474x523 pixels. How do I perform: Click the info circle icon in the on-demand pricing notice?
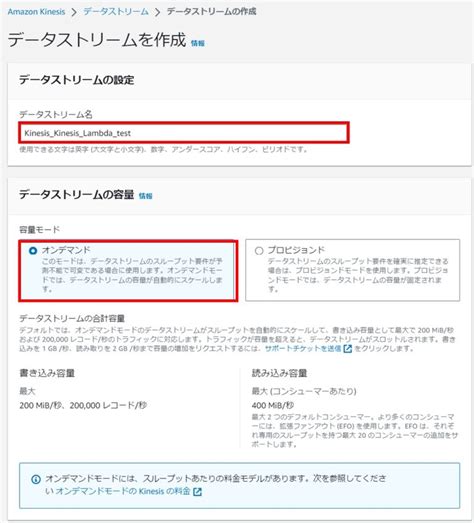tap(36, 479)
